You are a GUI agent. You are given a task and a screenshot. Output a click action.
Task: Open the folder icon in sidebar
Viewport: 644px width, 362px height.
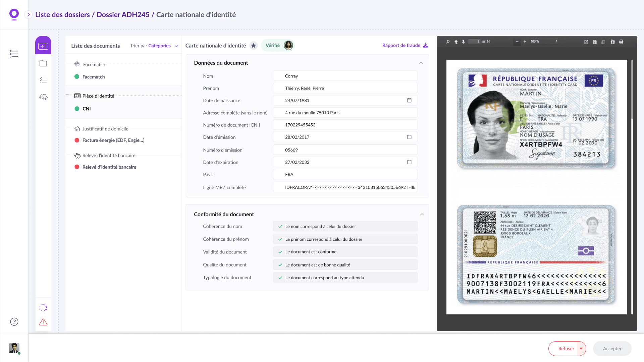[x=43, y=63]
